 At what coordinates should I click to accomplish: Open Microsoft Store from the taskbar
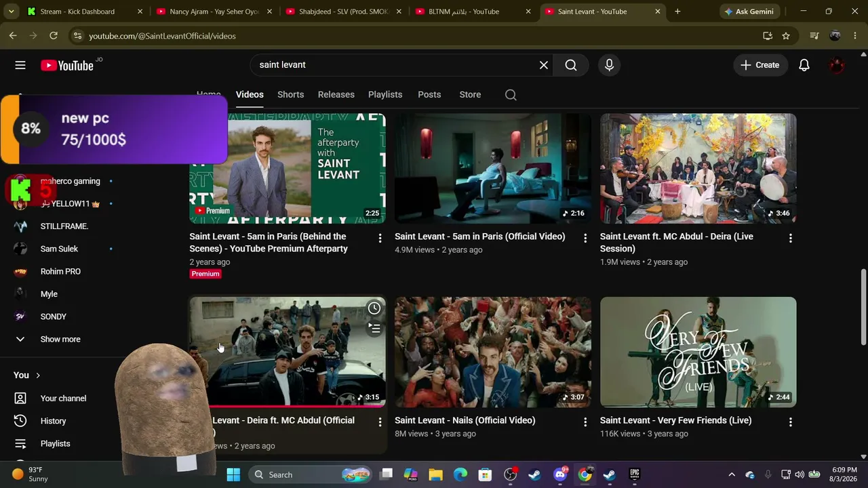[x=485, y=474]
